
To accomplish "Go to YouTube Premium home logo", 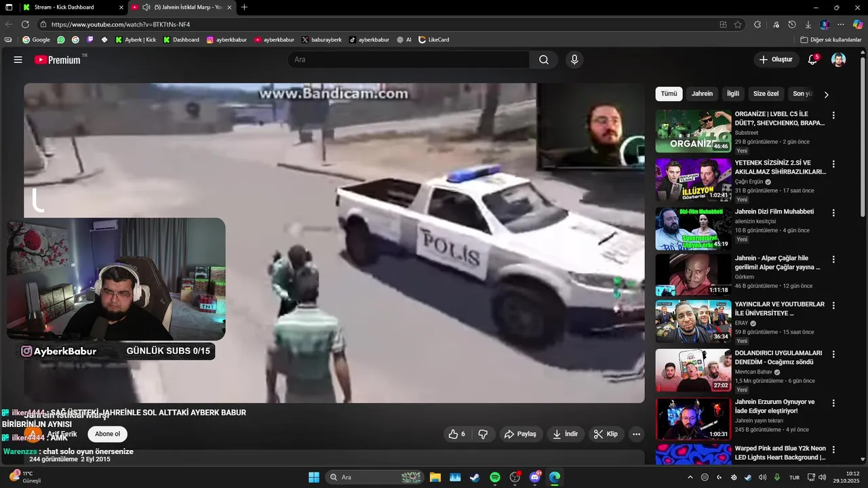I will point(58,60).
